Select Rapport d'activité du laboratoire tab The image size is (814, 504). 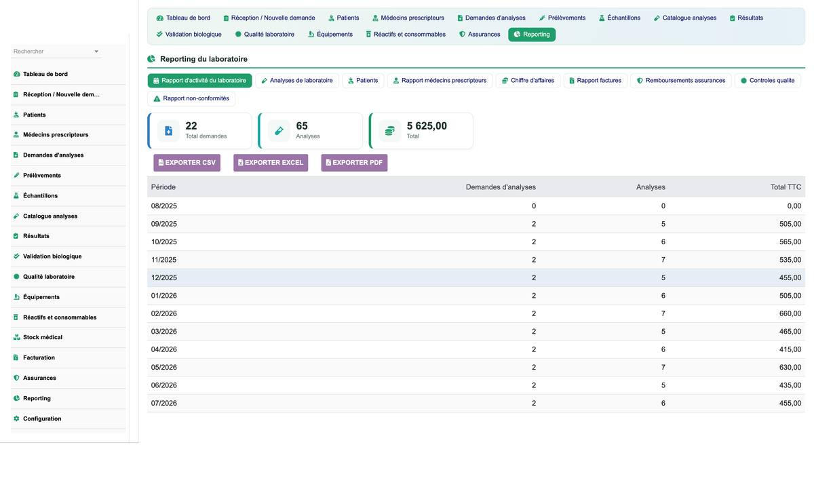pos(199,80)
